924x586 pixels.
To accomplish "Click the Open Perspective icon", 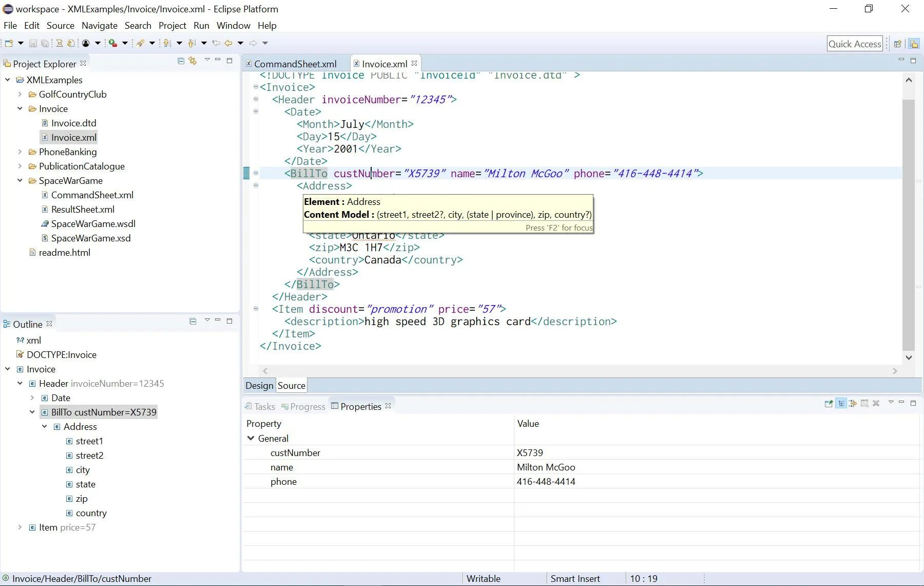I will coord(898,44).
